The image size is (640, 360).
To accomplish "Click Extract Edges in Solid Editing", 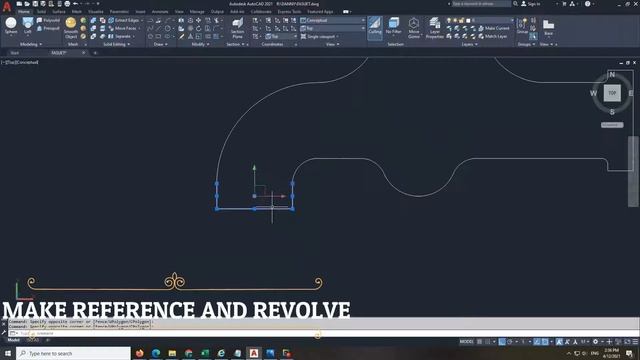I will [x=124, y=20].
